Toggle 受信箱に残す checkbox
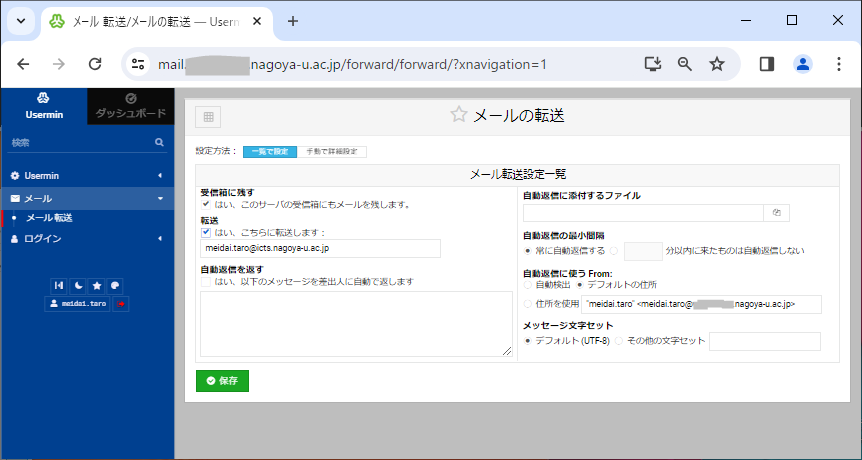This screenshot has height=460, width=862. [x=206, y=204]
